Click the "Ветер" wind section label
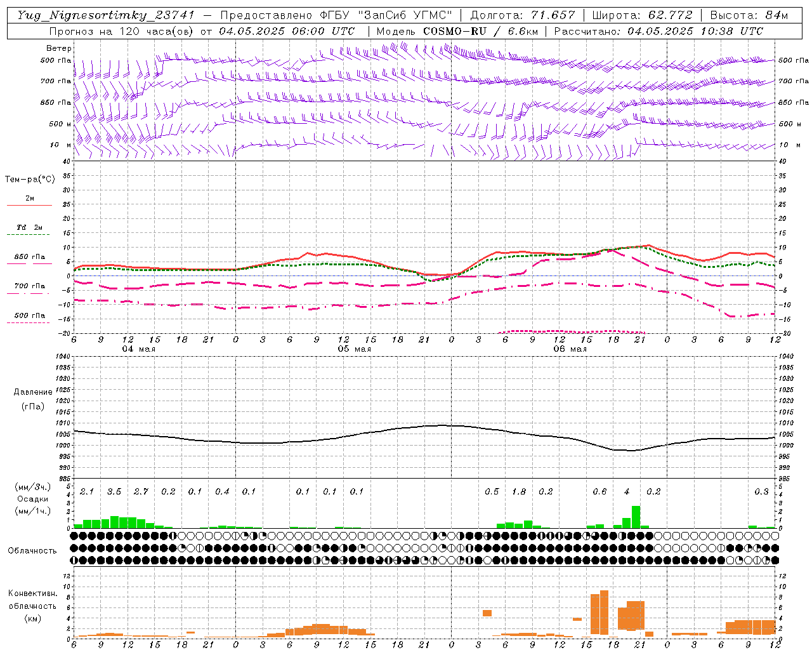Viewport: 812px width, 650px height. (x=59, y=48)
